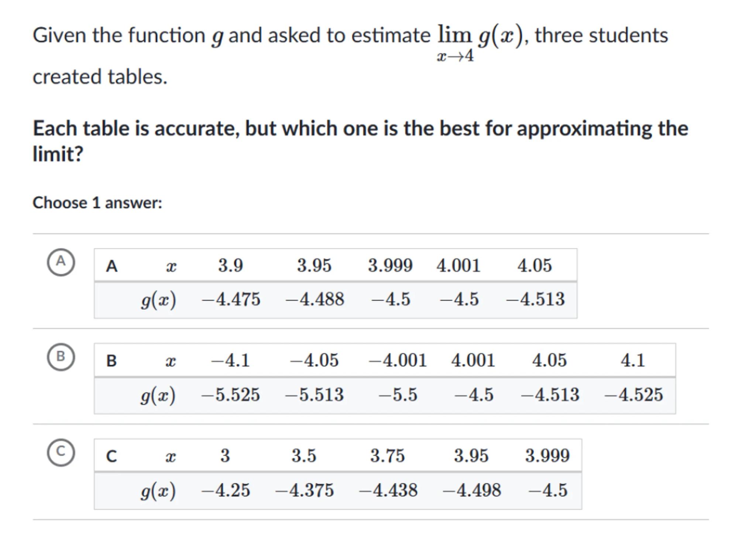Click the bold A label in first table
The height and width of the screenshot is (548, 756).
coord(111,266)
